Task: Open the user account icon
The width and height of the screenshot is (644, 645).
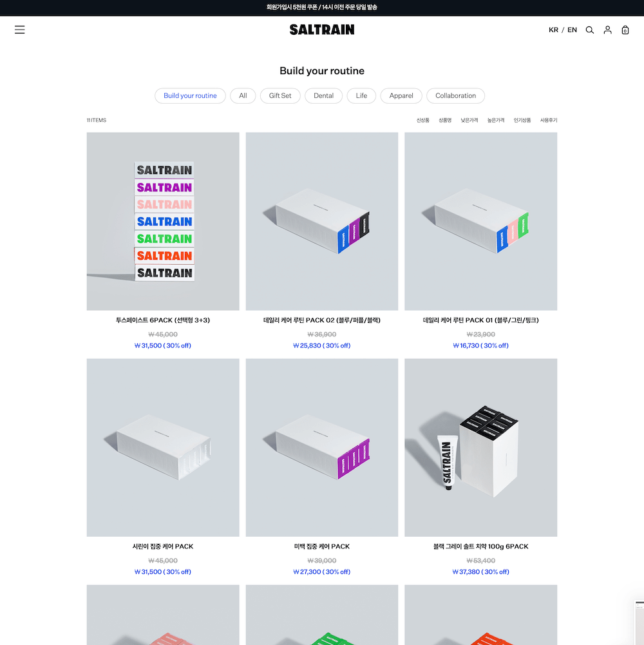Action: click(607, 30)
